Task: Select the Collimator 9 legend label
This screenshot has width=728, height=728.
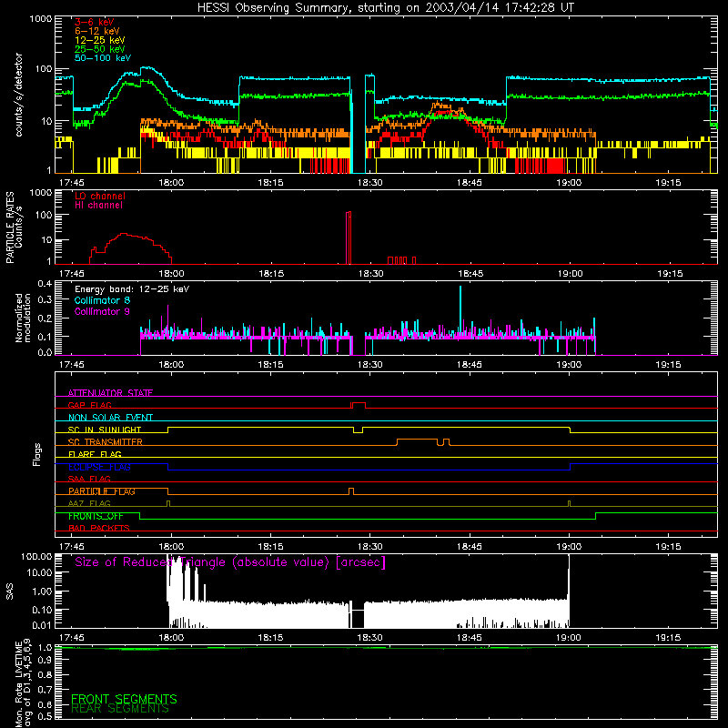Action: pyautogui.click(x=102, y=311)
